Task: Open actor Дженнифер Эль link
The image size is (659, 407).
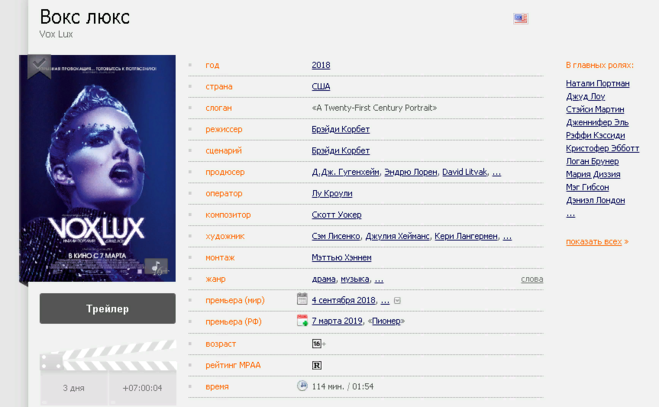Action: click(597, 123)
